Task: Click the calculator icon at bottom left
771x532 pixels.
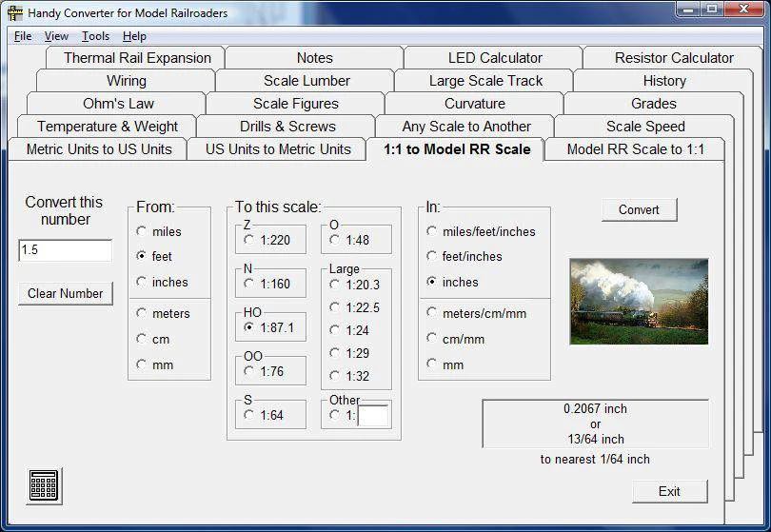Action: coord(44,485)
